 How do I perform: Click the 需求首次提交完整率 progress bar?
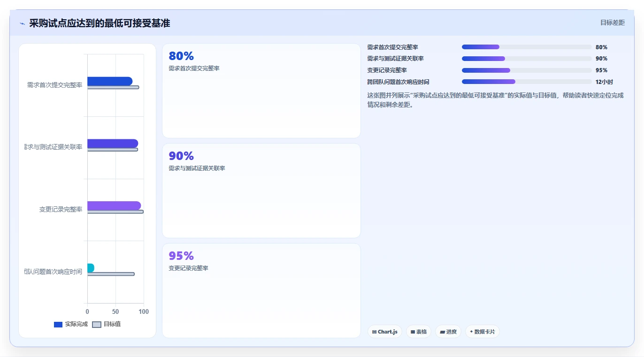point(527,47)
